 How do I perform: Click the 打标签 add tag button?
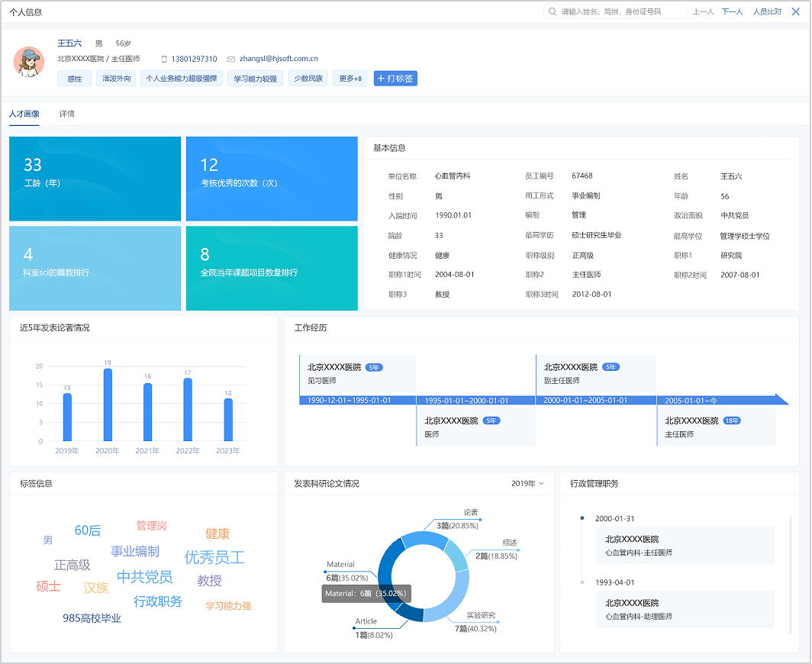tap(395, 78)
